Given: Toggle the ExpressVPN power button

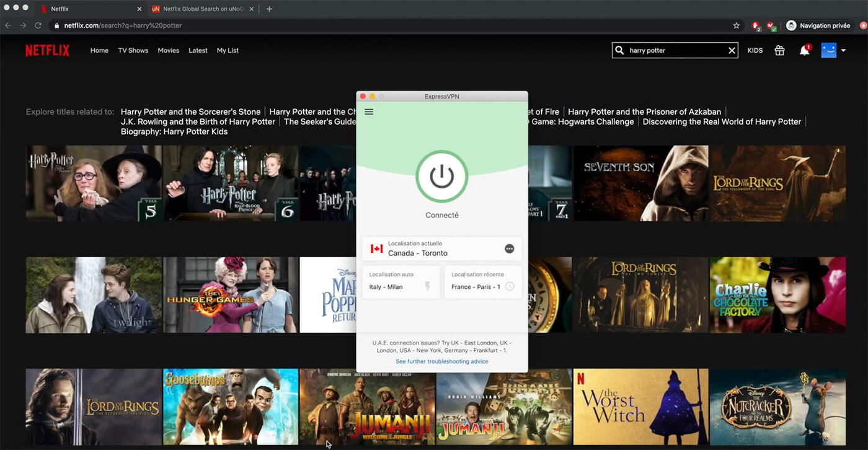Looking at the screenshot, I should [x=442, y=177].
